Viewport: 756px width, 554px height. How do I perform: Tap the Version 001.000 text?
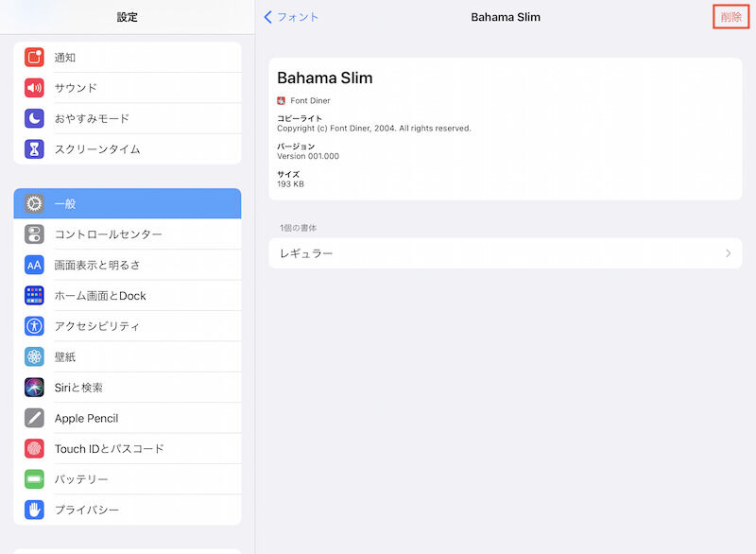308,156
